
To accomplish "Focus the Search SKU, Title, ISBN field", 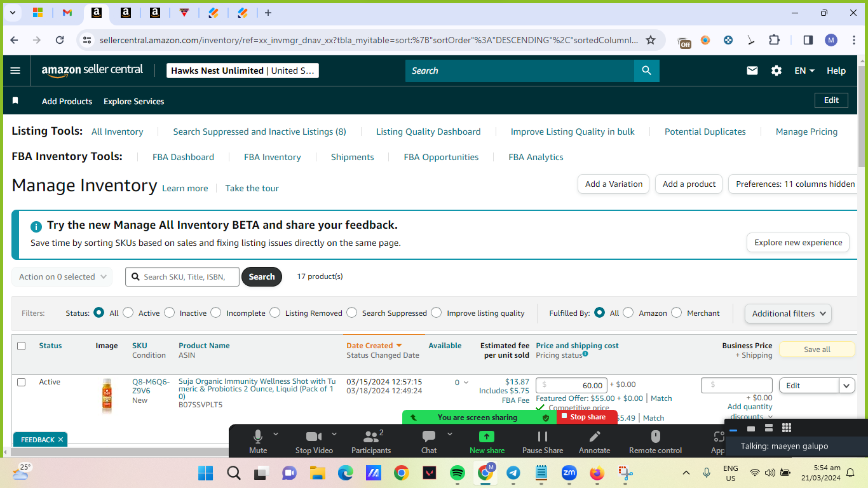I will pyautogui.click(x=182, y=277).
